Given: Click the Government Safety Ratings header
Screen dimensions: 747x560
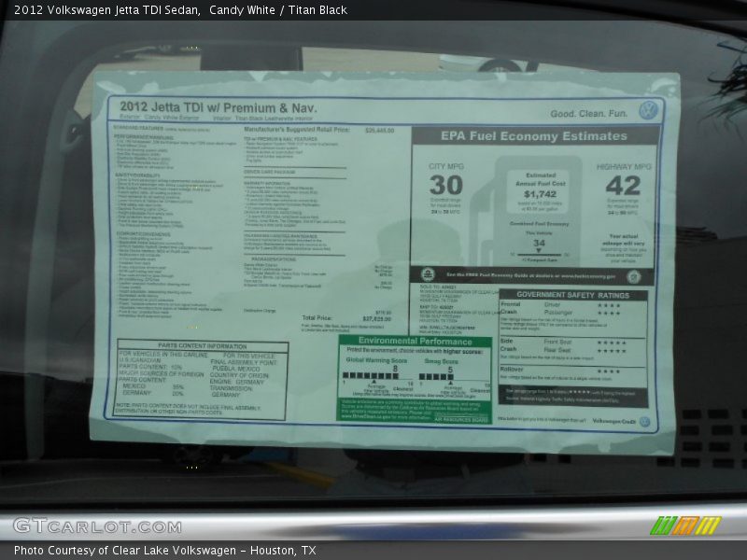Looking at the screenshot, I should coord(572,294).
